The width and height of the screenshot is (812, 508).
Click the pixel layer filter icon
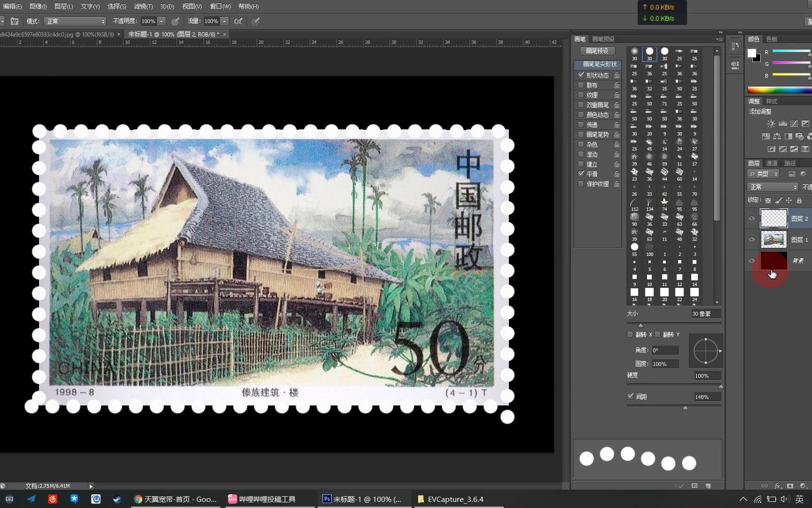792,174
